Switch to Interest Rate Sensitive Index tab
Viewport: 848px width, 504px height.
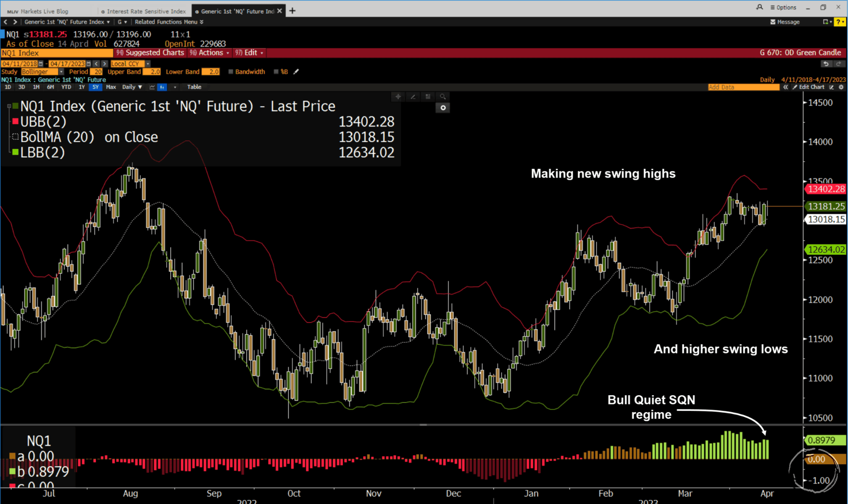pyautogui.click(x=145, y=11)
